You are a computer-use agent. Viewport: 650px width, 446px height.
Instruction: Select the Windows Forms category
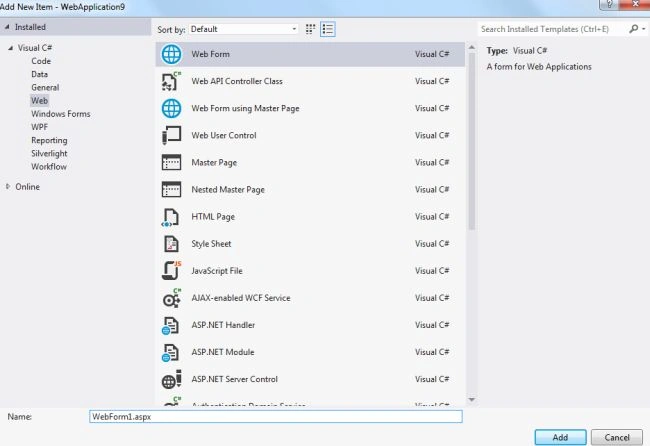pyautogui.click(x=61, y=114)
